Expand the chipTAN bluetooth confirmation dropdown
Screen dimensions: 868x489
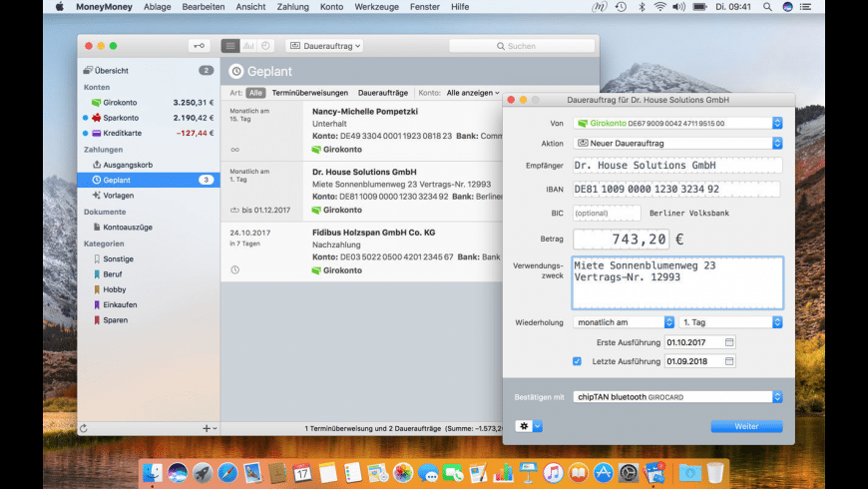coord(677,396)
